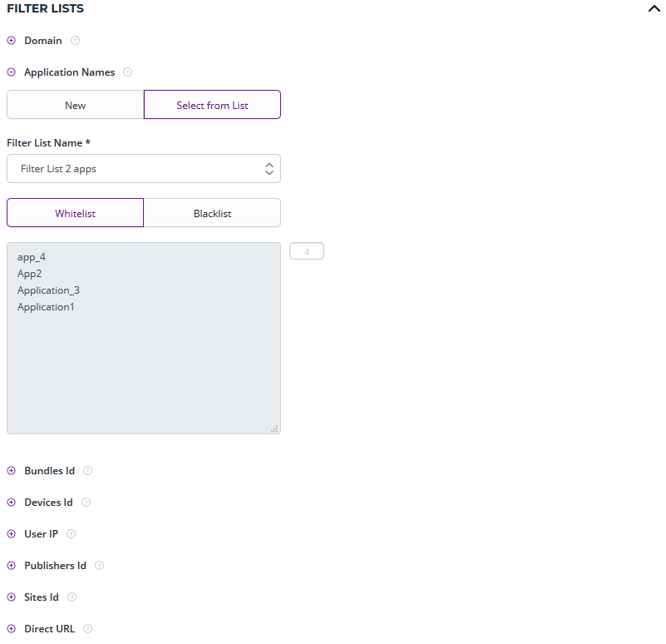Click the Direct URL help icon
This screenshot has width=666, height=644.
pos(87,628)
